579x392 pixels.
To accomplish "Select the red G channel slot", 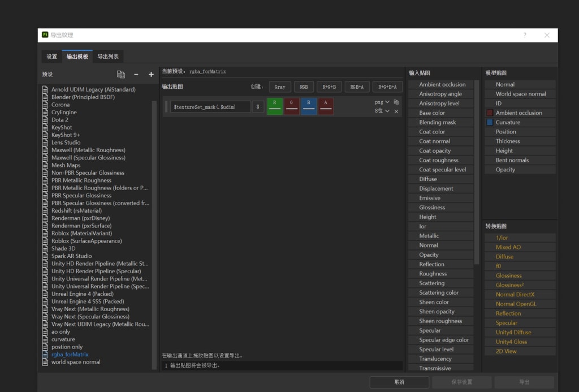I will [291, 106].
